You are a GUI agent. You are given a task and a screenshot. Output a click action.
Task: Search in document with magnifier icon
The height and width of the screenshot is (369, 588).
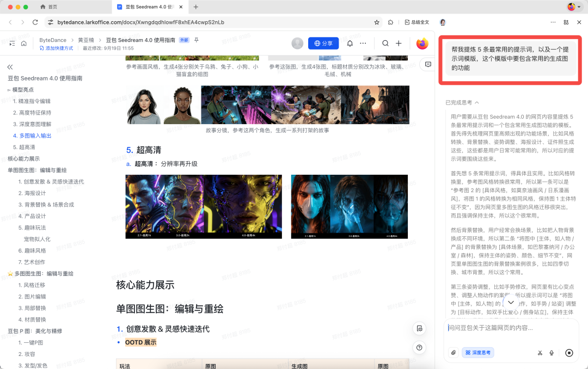click(385, 44)
